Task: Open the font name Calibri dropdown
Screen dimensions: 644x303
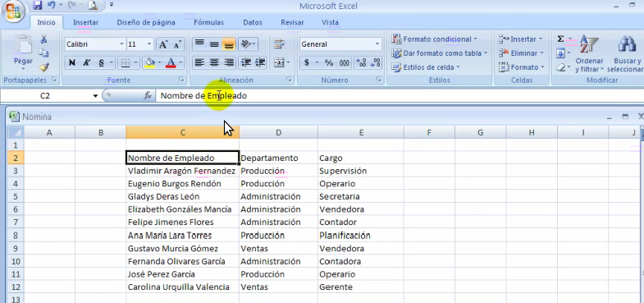Action: pyautogui.click(x=121, y=44)
